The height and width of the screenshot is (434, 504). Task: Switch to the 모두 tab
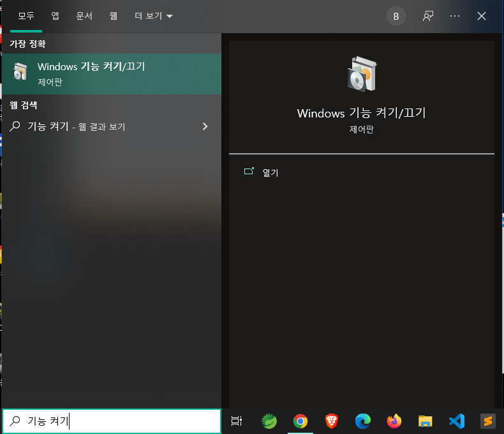point(26,16)
